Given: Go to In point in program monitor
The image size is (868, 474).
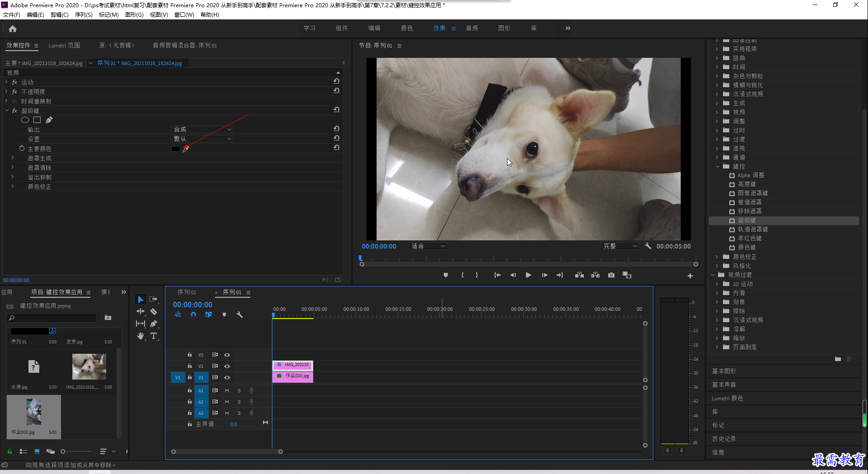Looking at the screenshot, I should (x=497, y=275).
